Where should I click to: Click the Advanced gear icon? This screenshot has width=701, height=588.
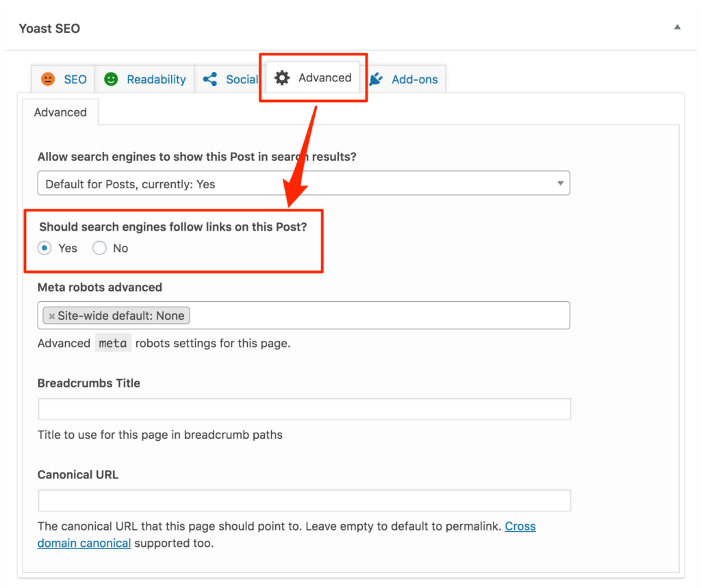[281, 78]
